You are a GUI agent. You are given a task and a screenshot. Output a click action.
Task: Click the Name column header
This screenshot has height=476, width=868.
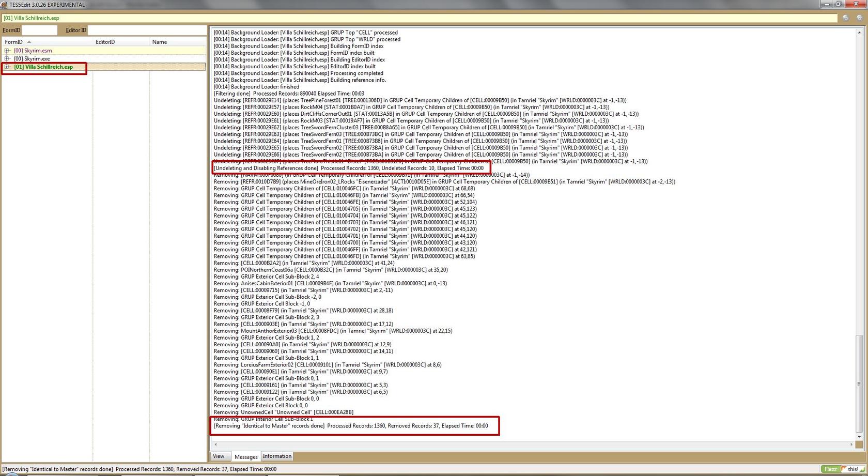click(x=160, y=42)
